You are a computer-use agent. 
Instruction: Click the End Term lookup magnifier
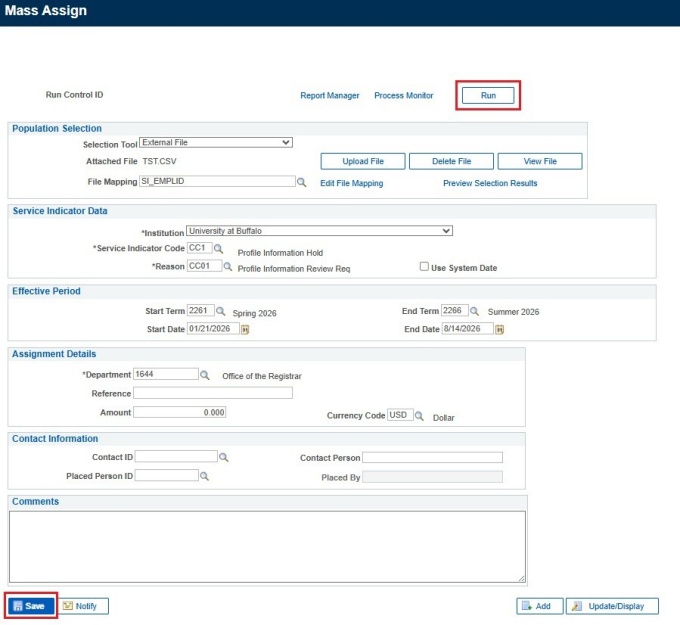pyautogui.click(x=476, y=311)
